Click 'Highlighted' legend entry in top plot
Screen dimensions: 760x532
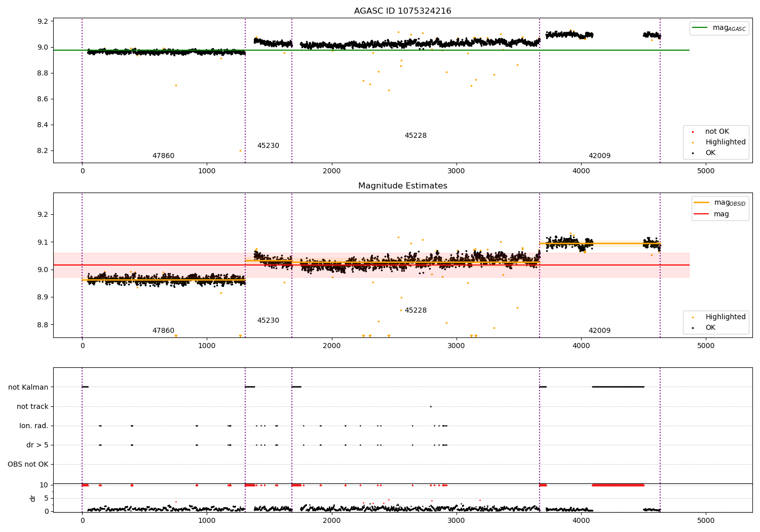[719, 142]
